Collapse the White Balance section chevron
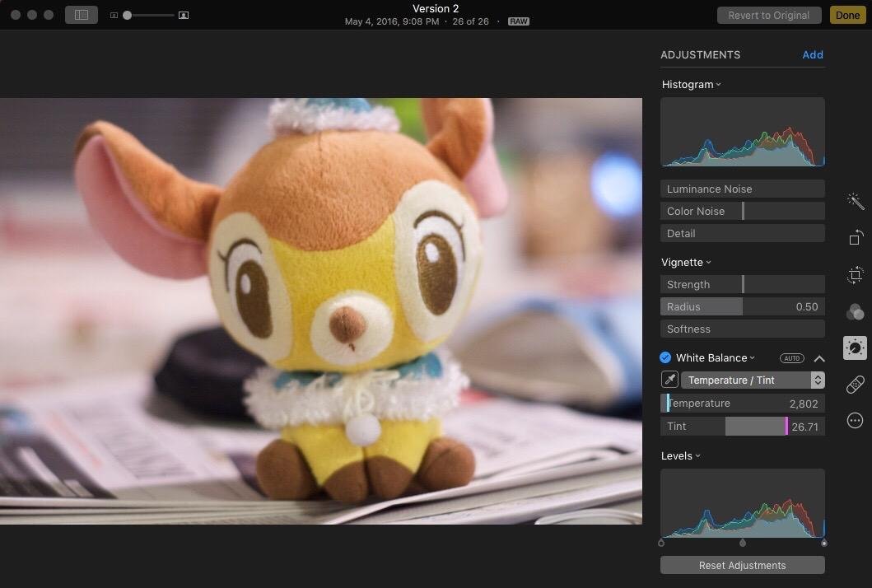Screen dimensions: 872x588 tap(819, 359)
